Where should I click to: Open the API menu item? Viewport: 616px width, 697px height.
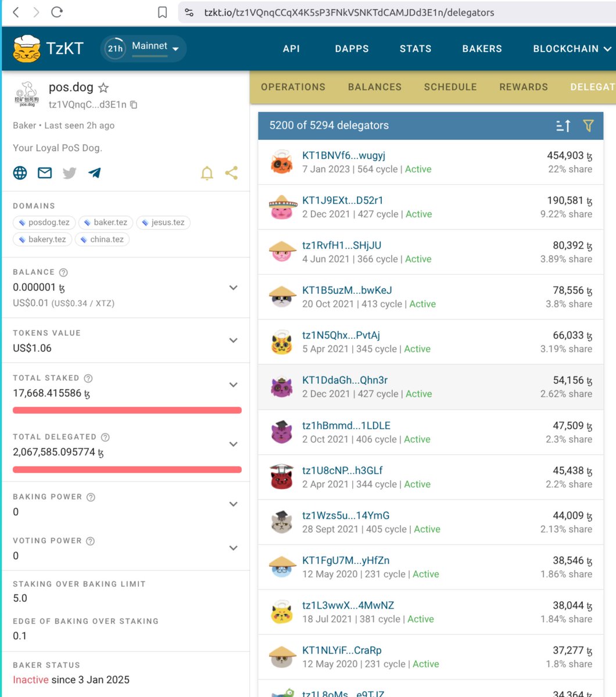[291, 49]
